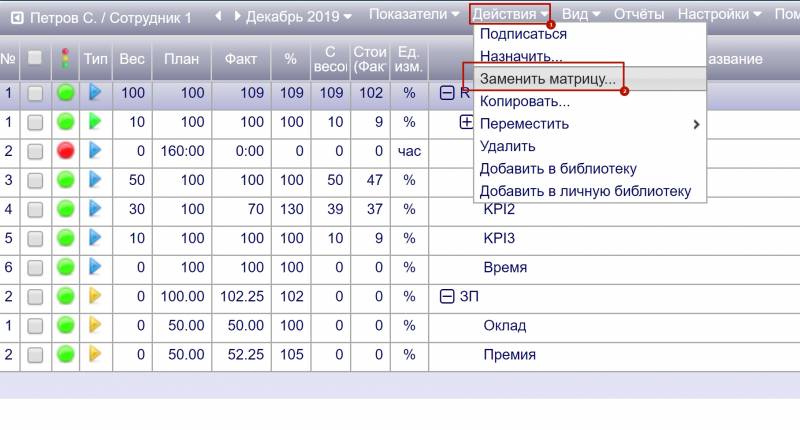Check the Премия row checkbox
This screenshot has width=800, height=430.
[35, 355]
